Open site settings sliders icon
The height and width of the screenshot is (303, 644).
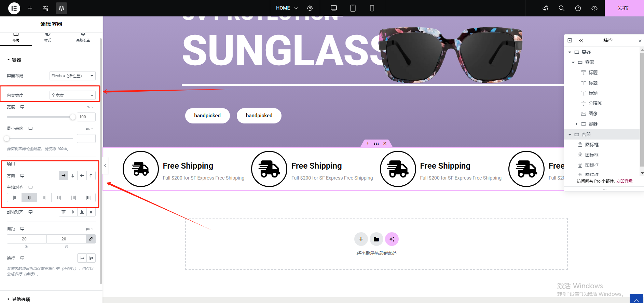pos(46,8)
